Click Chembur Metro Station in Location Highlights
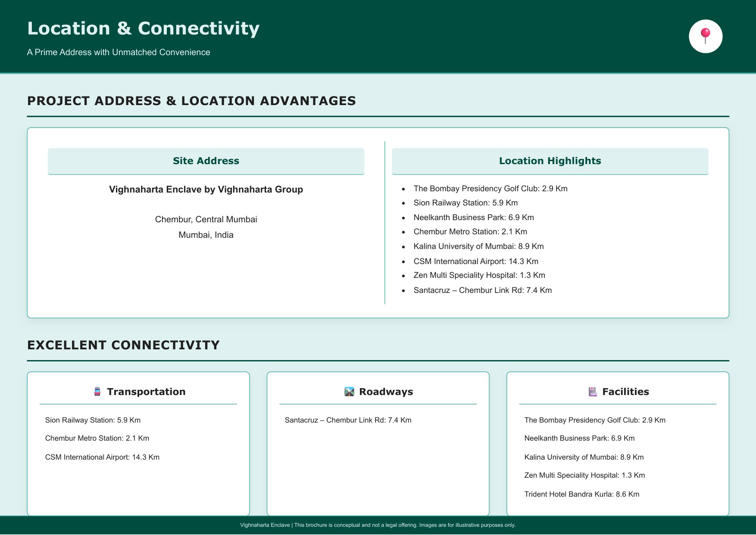This screenshot has height=535, width=756. 470,232
